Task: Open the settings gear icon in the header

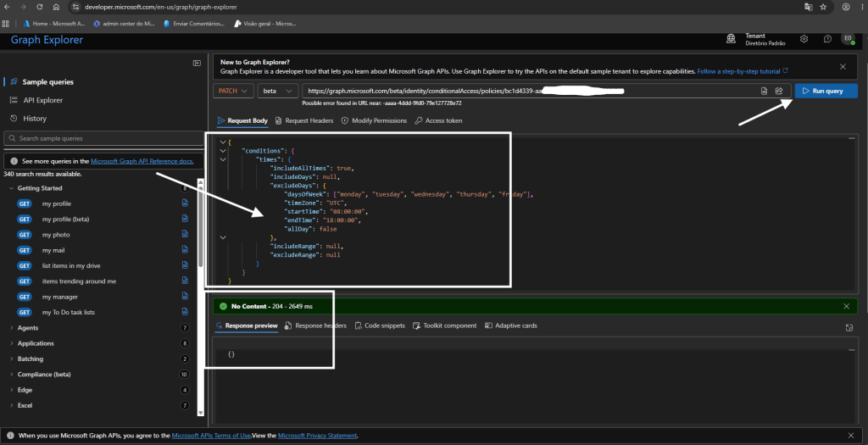Action: (804, 39)
